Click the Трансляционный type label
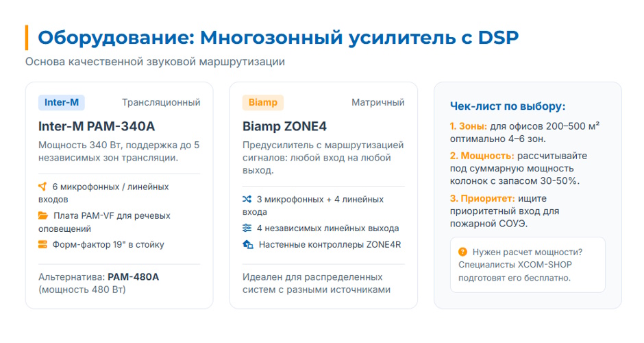The height and width of the screenshot is (343, 644). point(161,102)
